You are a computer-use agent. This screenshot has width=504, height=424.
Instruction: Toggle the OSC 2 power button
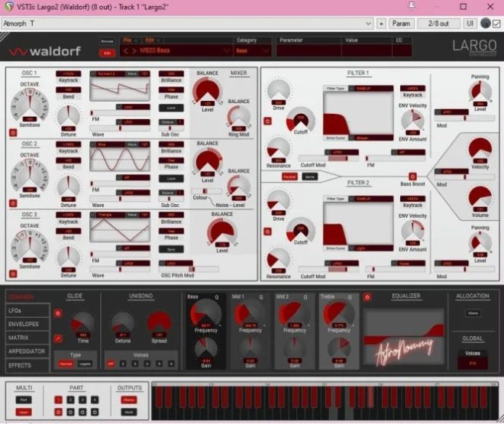(13, 203)
